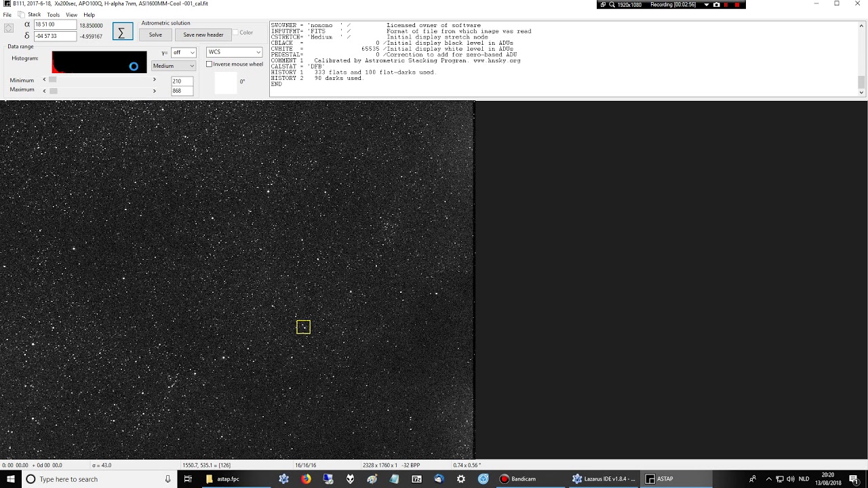Open Task View in the taskbar

188,479
